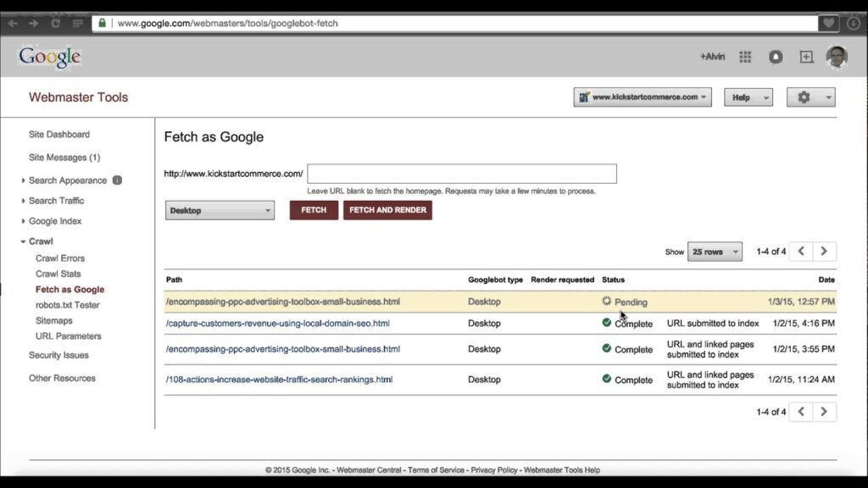Reload the page in the browser toolbar
The height and width of the screenshot is (488, 868).
pos(56,23)
